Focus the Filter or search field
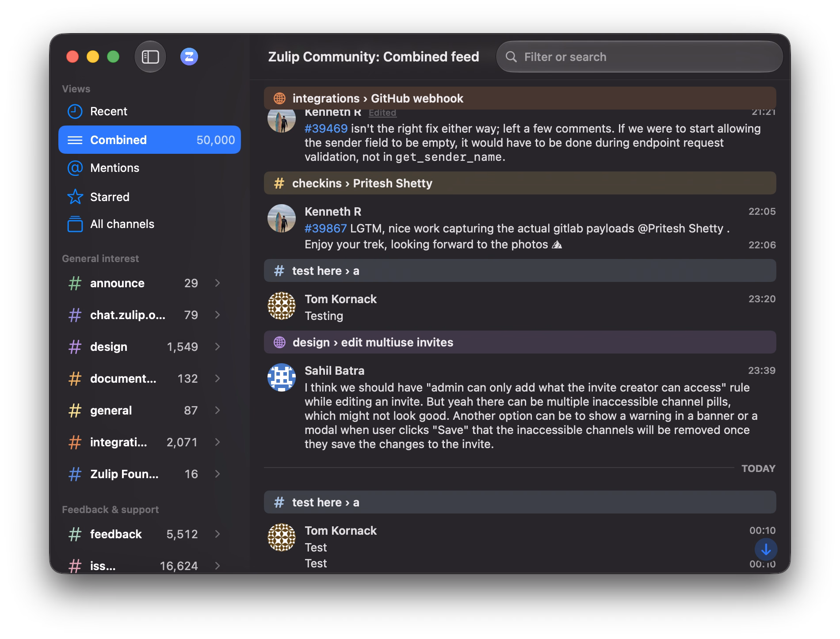This screenshot has height=639, width=840. 639,57
